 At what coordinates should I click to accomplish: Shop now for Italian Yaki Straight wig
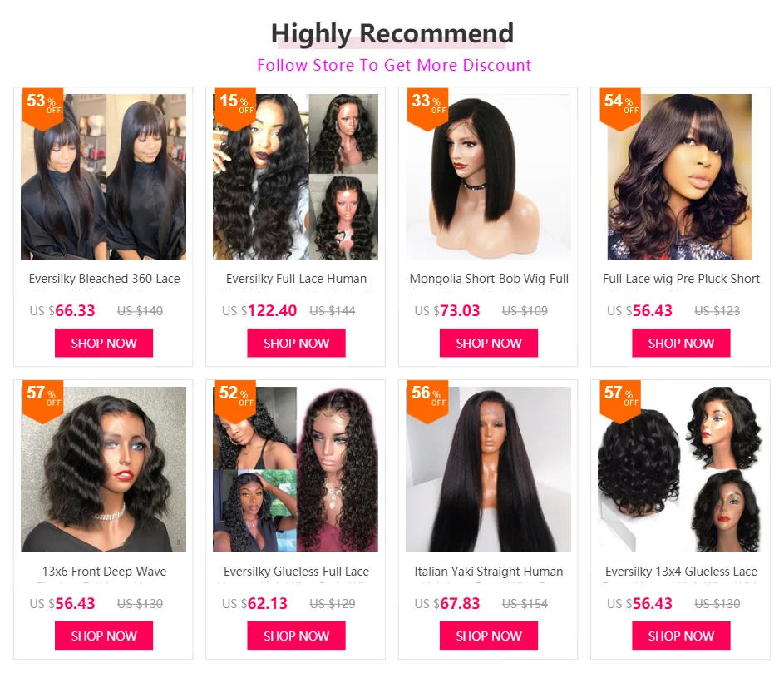(489, 636)
